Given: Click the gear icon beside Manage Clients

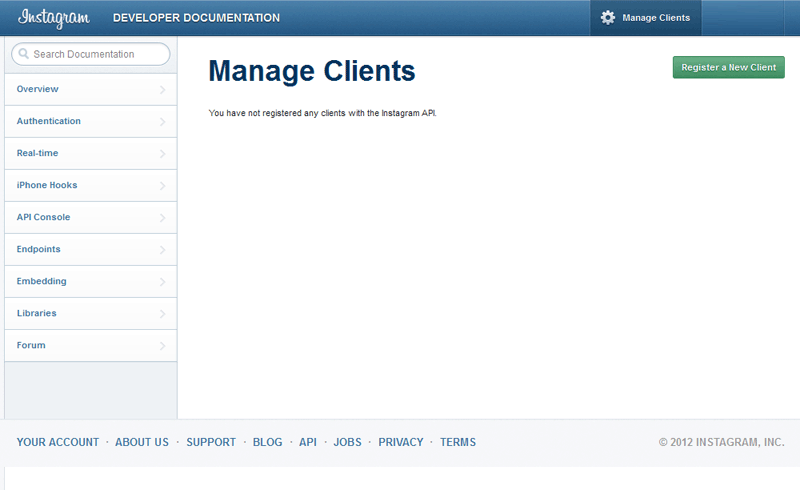Looking at the screenshot, I should click(x=608, y=18).
